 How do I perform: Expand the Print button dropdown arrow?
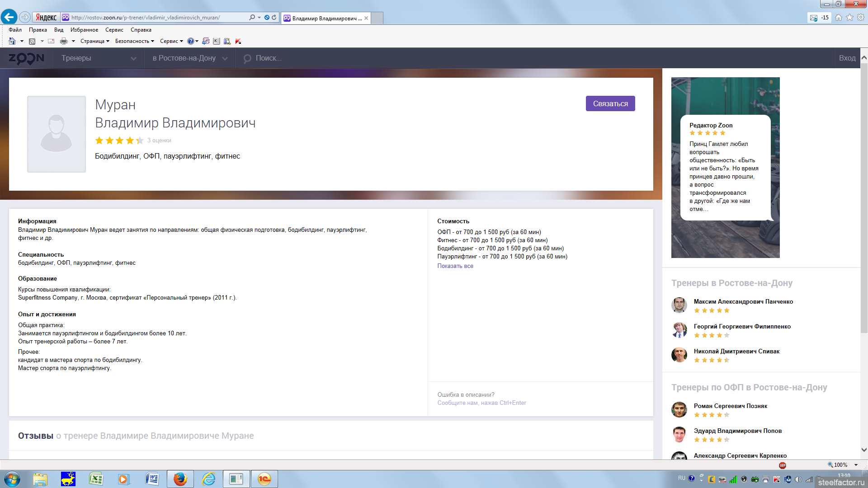coord(73,41)
